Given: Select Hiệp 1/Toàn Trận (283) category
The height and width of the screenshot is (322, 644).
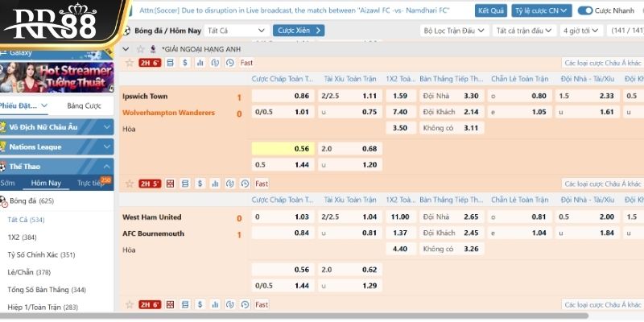Looking at the screenshot, I should tap(43, 307).
